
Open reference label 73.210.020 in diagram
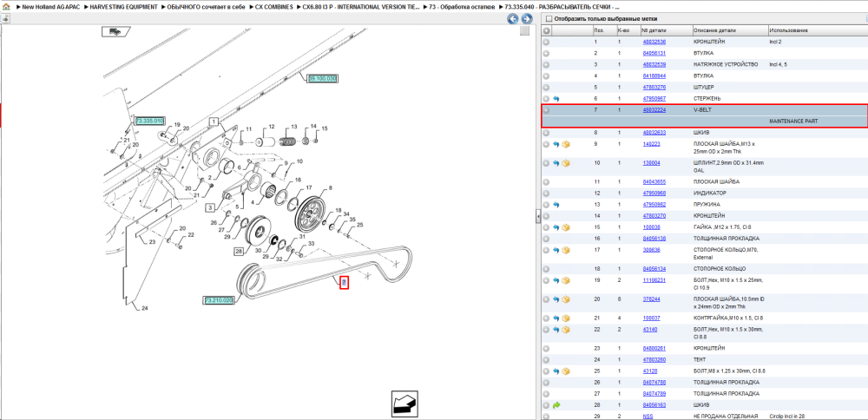pyautogui.click(x=220, y=300)
